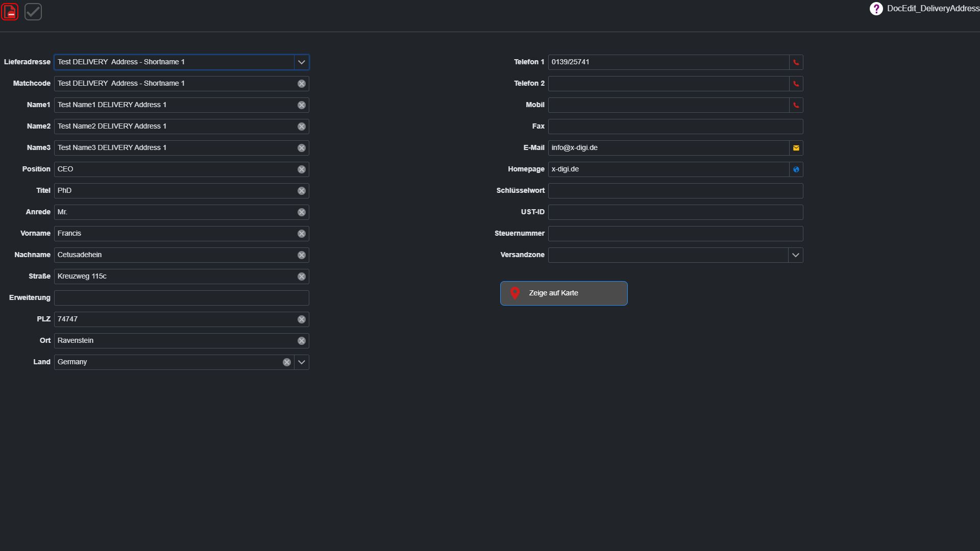Screen dimensions: 980x551
Task: Dial Telefon 1 via its phone icon
Action: click(x=796, y=62)
